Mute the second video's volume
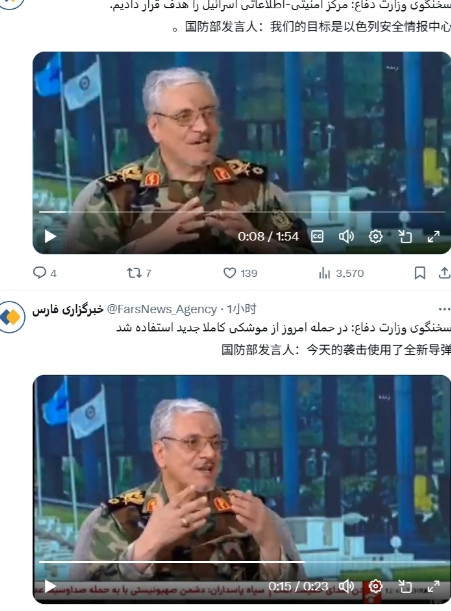451x611 pixels. coord(346,586)
